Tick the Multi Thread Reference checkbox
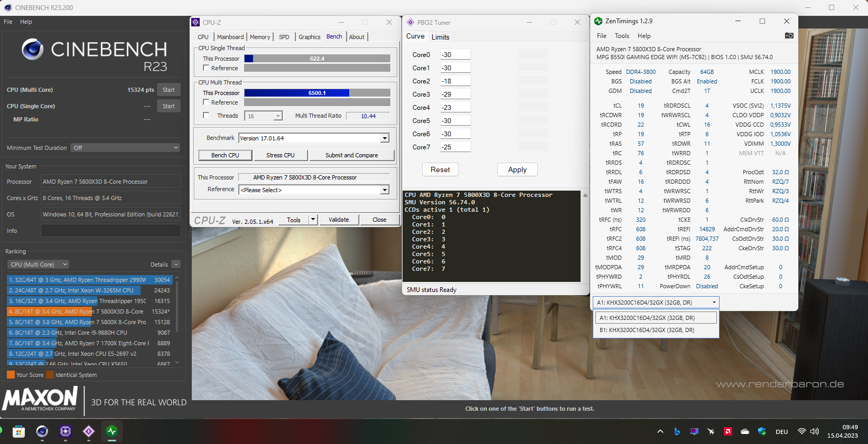This screenshot has width=868, height=444. (x=207, y=102)
